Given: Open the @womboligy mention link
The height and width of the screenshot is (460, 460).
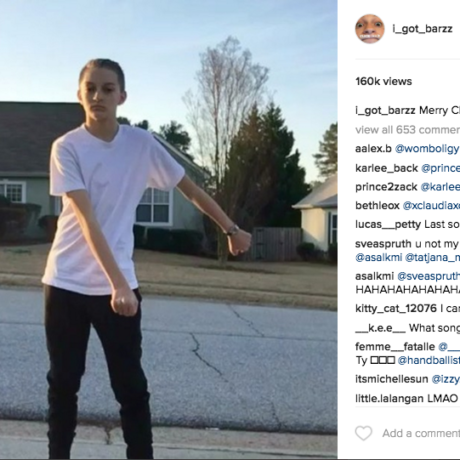Looking at the screenshot, I should point(427,149).
